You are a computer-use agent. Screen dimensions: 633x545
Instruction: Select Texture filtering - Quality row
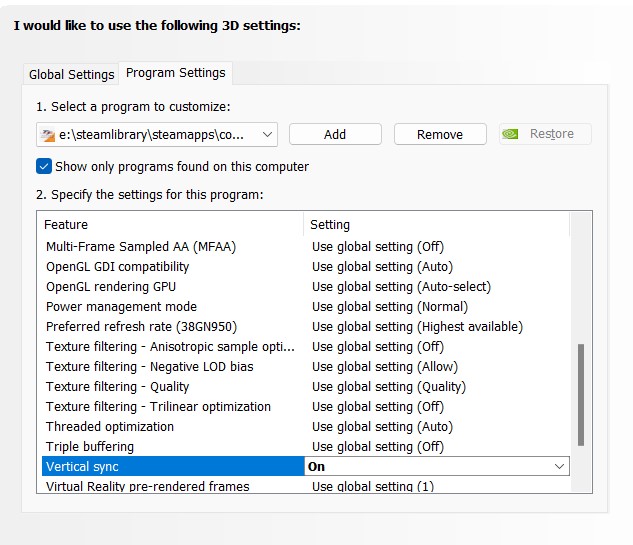tap(118, 386)
